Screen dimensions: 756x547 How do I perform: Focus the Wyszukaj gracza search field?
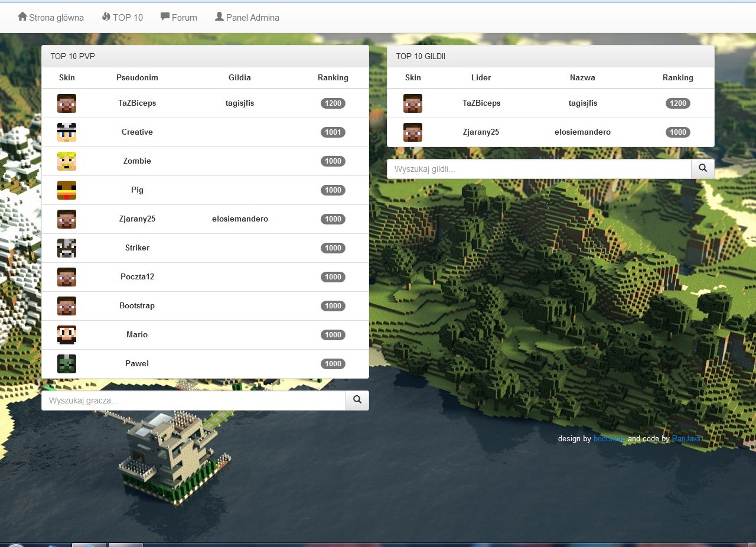[x=194, y=401]
